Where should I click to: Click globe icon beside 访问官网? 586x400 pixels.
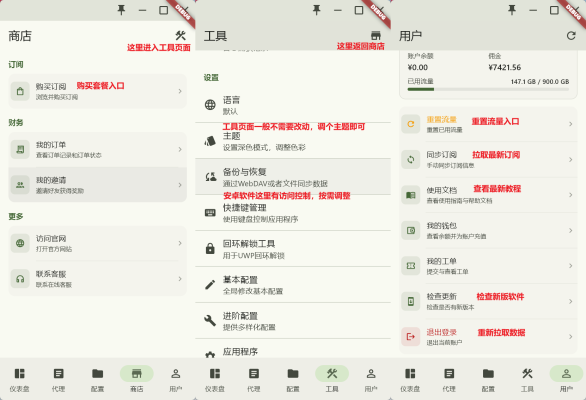click(x=20, y=243)
